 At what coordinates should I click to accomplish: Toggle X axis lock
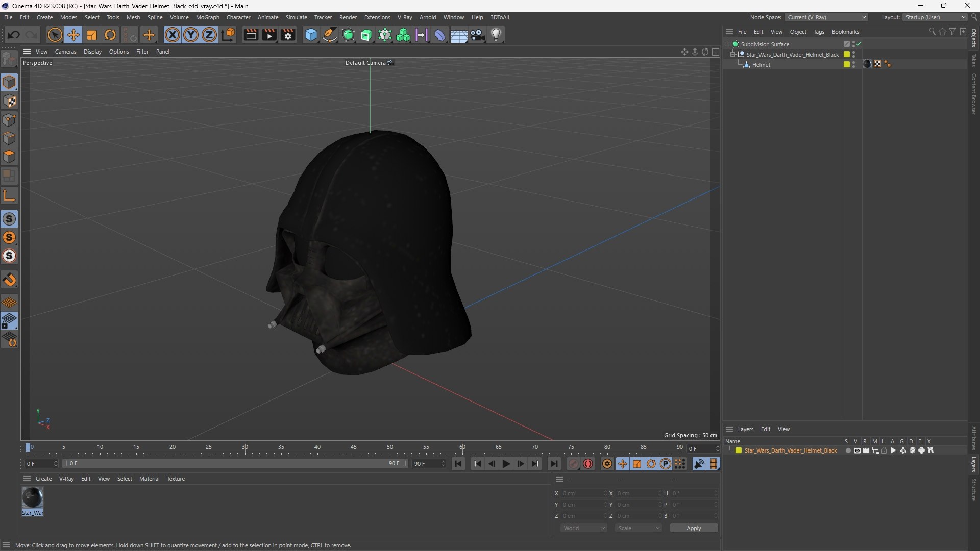(173, 35)
